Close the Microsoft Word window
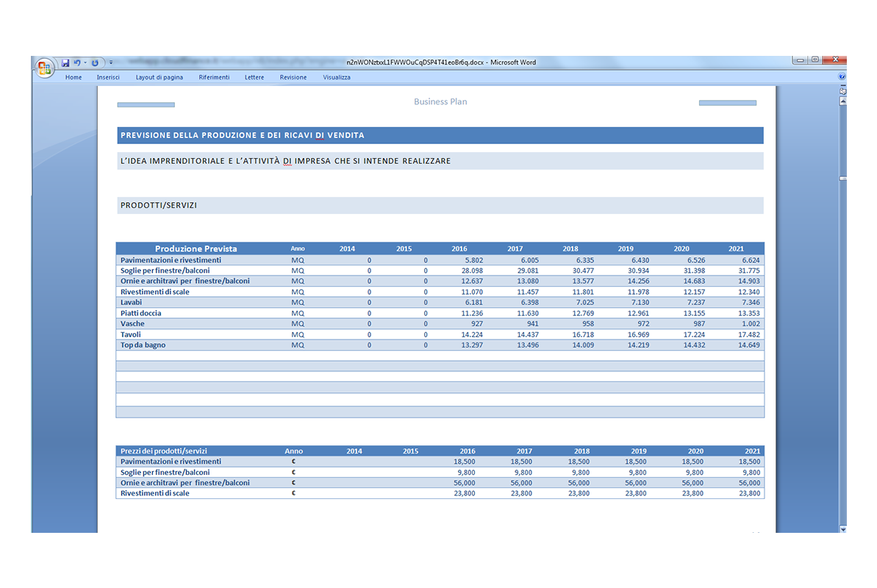This screenshot has width=877, height=588. 835,60
